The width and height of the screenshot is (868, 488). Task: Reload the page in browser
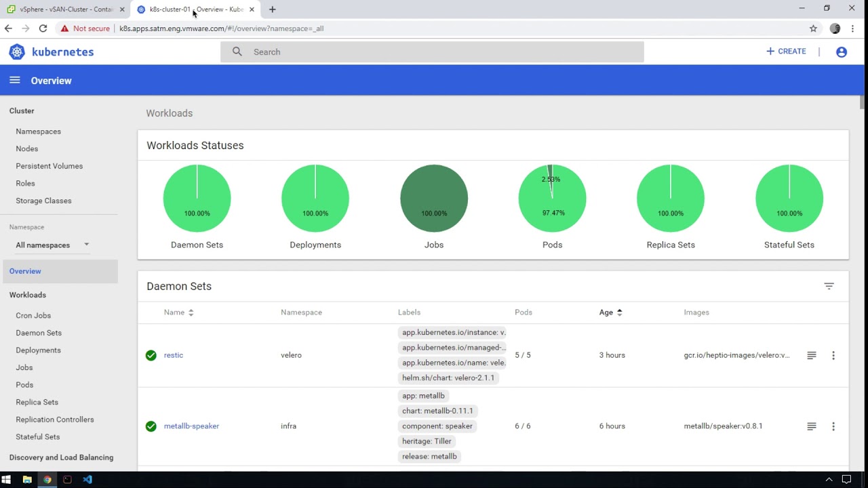tap(43, 28)
